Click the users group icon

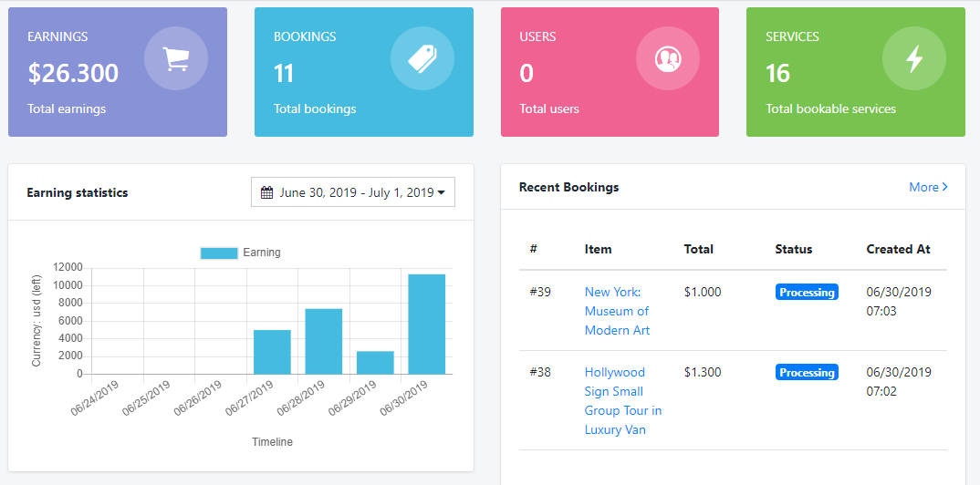tap(668, 59)
